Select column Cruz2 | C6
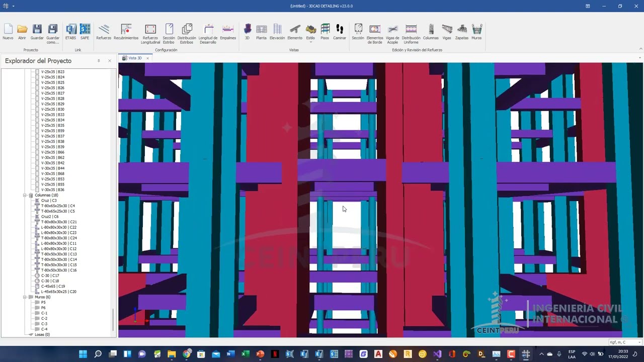 click(50, 217)
